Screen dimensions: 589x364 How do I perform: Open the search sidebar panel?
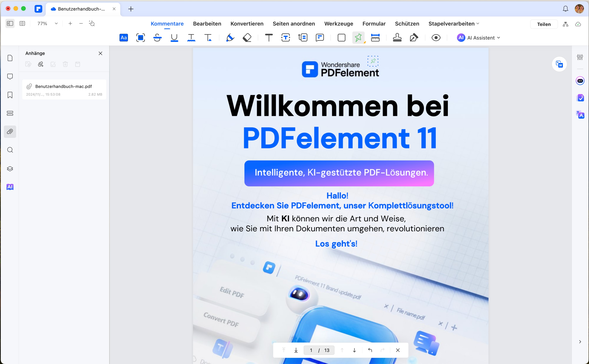tap(10, 150)
